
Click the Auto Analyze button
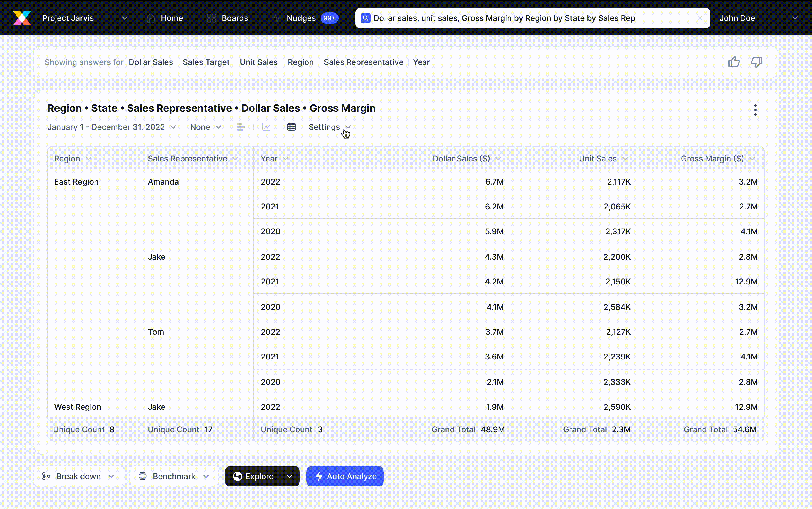click(345, 476)
